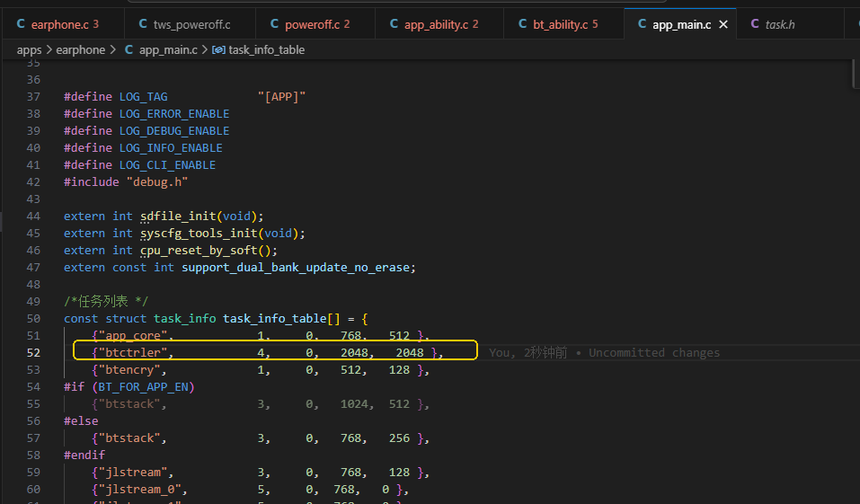Click the LOG_TAG macro name
860x504 pixels.
(144, 96)
